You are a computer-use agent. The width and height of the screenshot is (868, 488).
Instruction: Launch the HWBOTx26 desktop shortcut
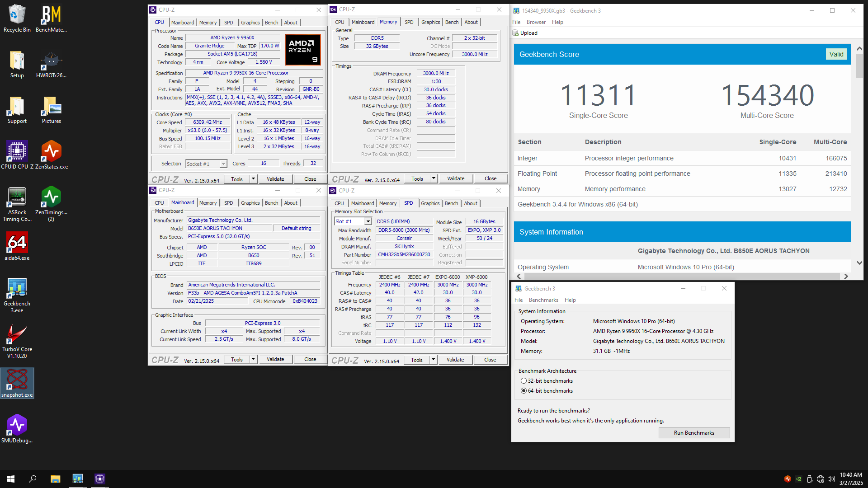click(51, 64)
